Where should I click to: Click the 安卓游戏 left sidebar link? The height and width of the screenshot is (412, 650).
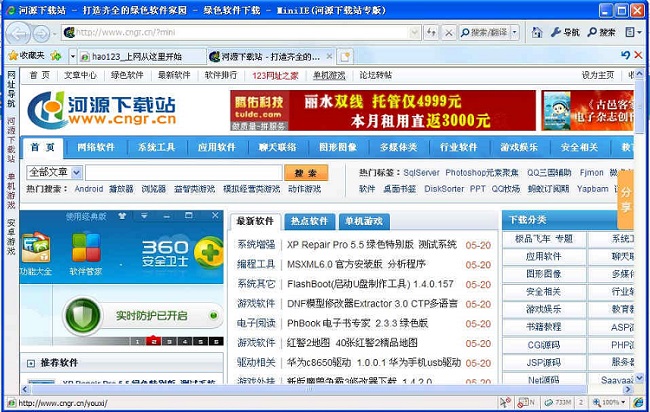click(11, 238)
